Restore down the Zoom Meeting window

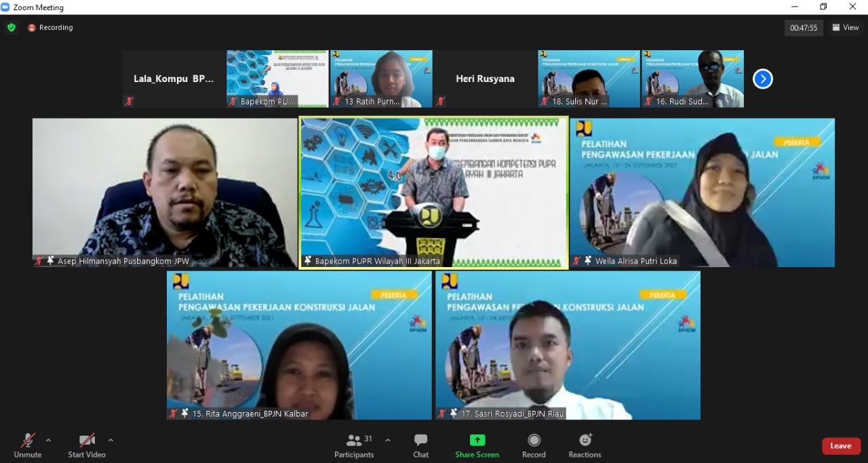click(823, 7)
